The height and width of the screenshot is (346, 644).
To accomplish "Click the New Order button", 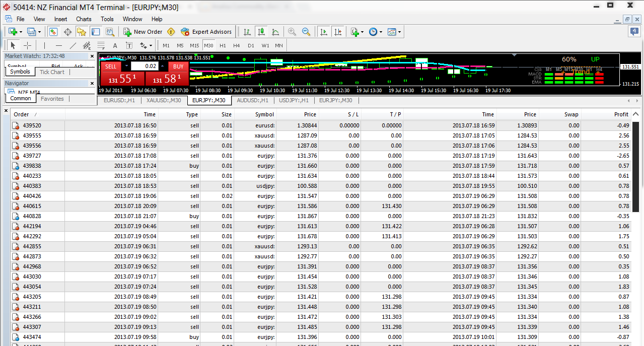I will tap(143, 32).
